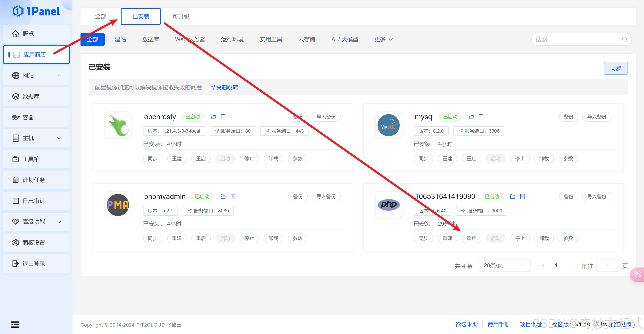Expand the 高级功能 sidebar submenu
This screenshot has height=334, width=644.
59,222
